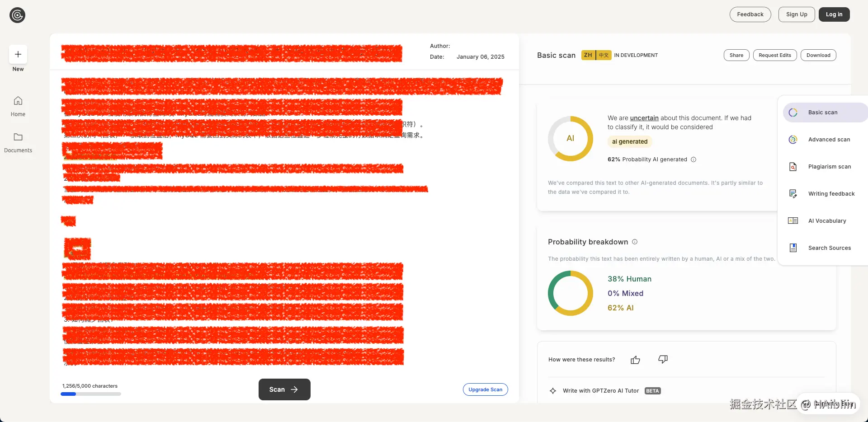Viewport: 868px width, 422px height.
Task: Click the Upgrade Scan button
Action: pos(485,389)
